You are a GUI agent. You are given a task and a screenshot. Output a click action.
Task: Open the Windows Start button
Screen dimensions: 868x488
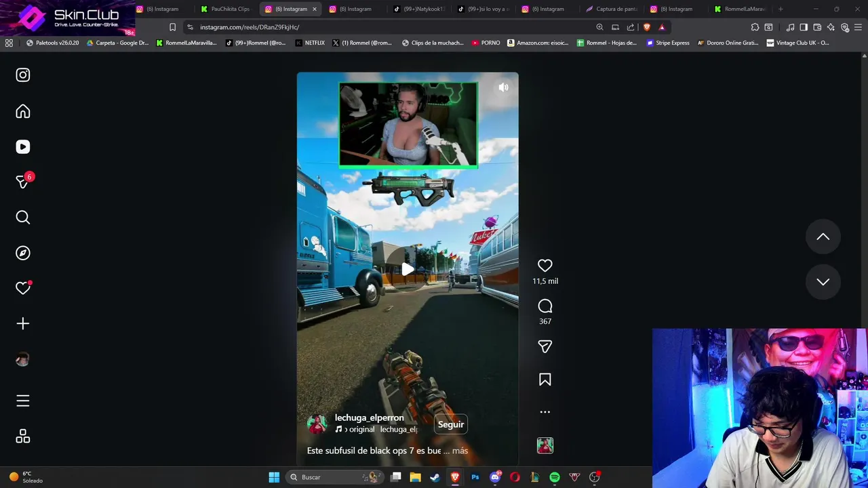point(274,477)
